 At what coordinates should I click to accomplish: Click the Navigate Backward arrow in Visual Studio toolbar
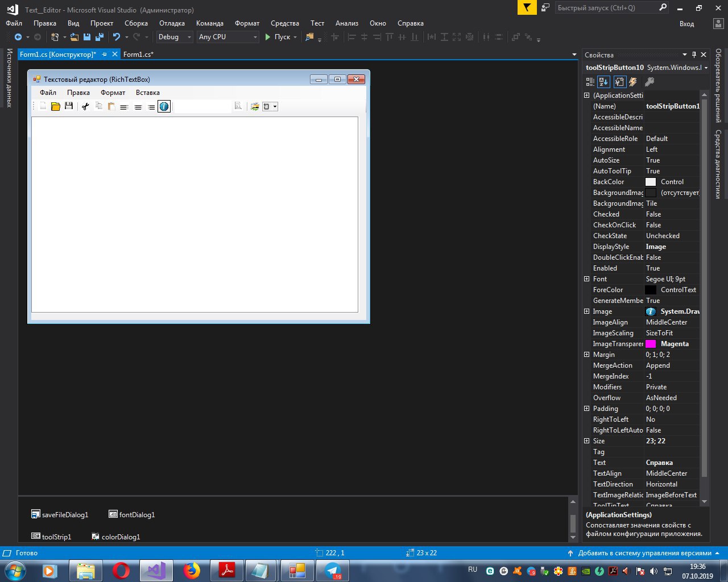pyautogui.click(x=18, y=37)
